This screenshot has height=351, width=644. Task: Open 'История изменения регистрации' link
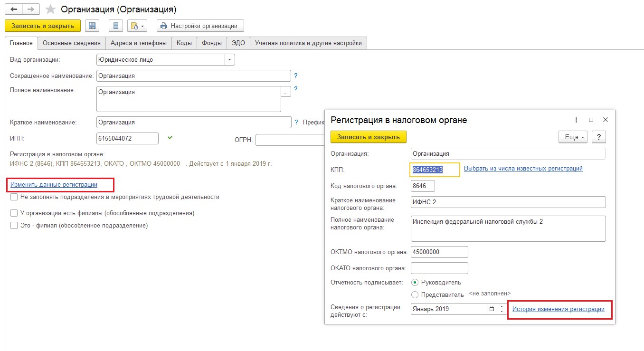click(x=559, y=309)
